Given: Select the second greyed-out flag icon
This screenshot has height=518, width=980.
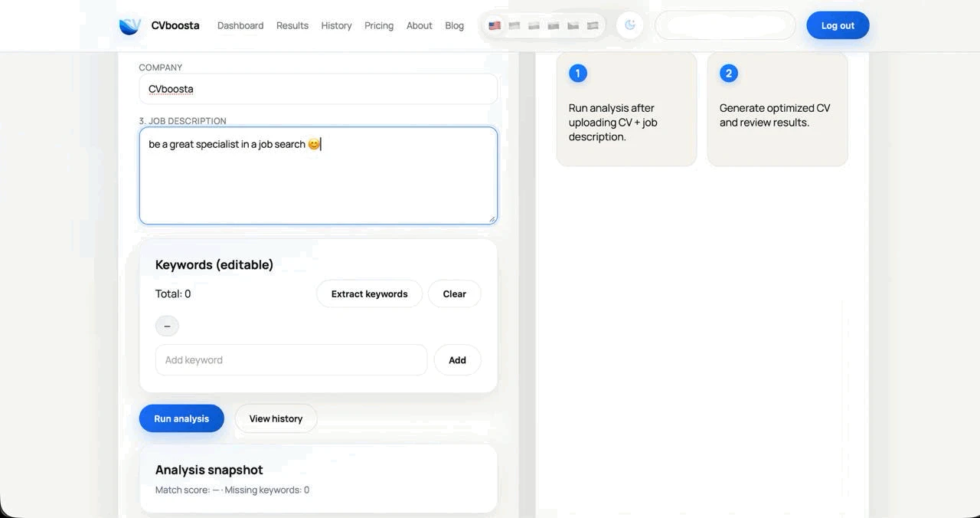Looking at the screenshot, I should (534, 25).
